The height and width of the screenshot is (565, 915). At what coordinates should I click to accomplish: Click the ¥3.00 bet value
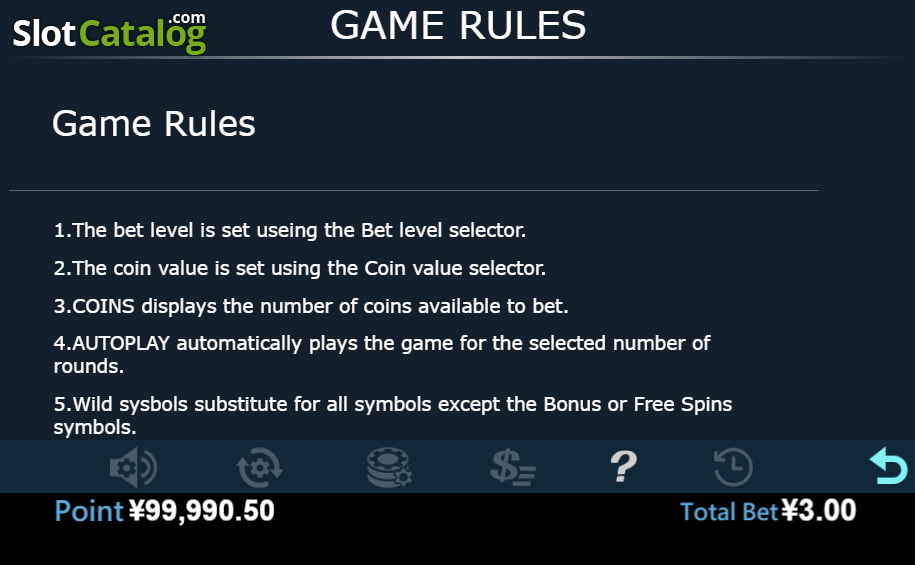tap(819, 511)
